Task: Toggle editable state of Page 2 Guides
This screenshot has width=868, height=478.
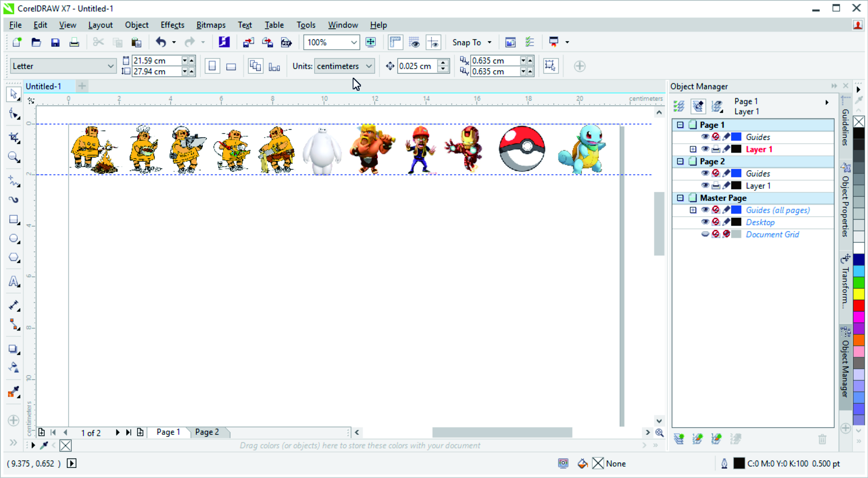Action: coord(726,173)
